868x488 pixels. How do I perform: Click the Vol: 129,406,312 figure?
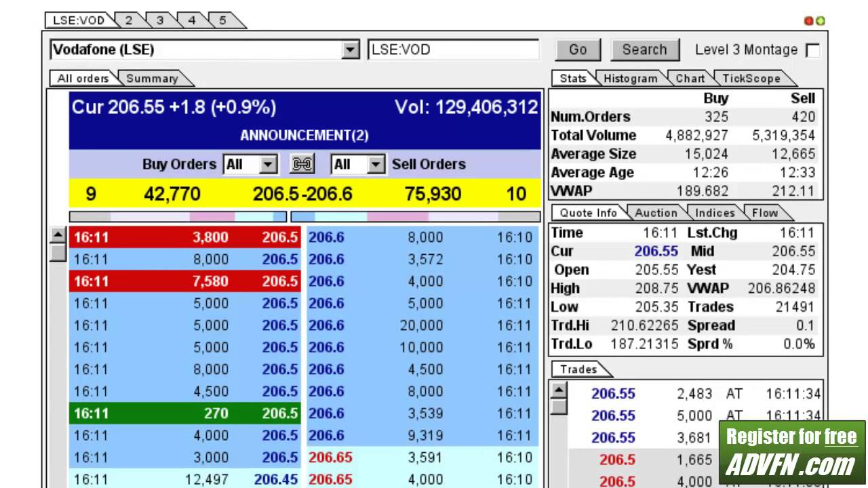(x=467, y=107)
